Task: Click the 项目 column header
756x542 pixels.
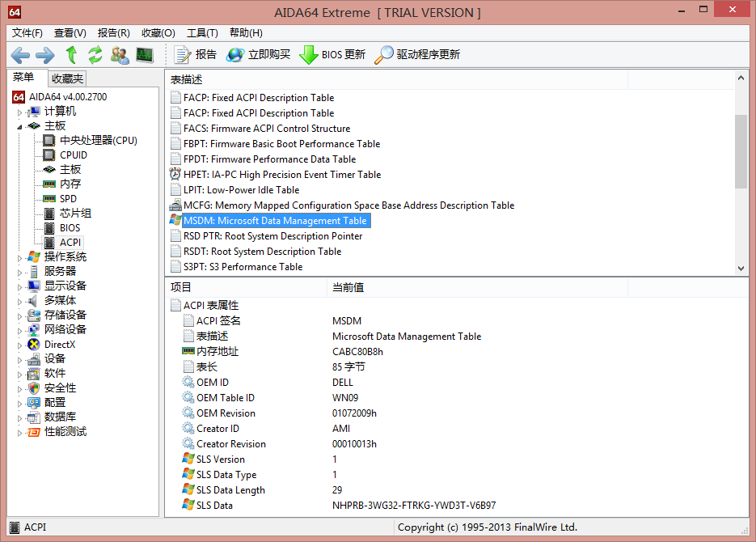Action: (247, 287)
